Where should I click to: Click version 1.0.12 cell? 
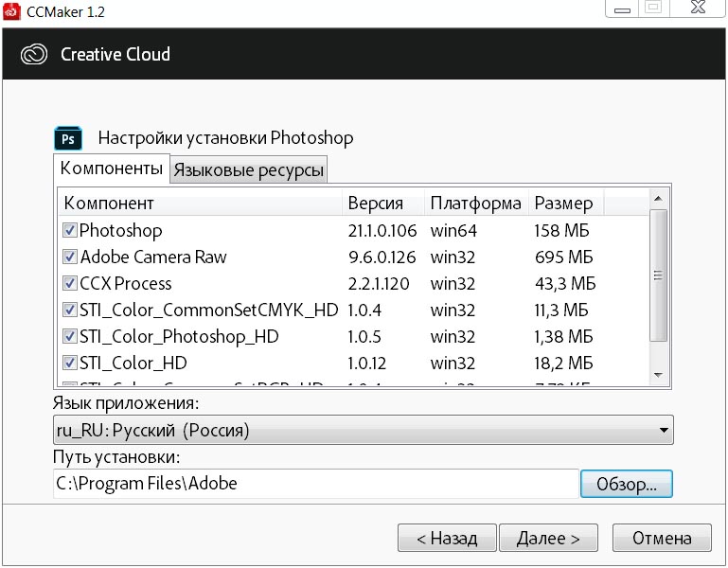click(x=366, y=364)
